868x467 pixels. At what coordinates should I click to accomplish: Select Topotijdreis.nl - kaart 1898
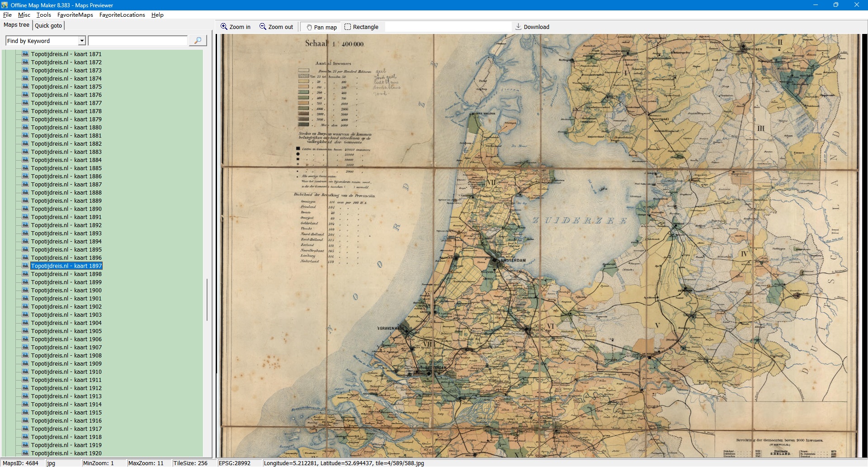click(66, 274)
